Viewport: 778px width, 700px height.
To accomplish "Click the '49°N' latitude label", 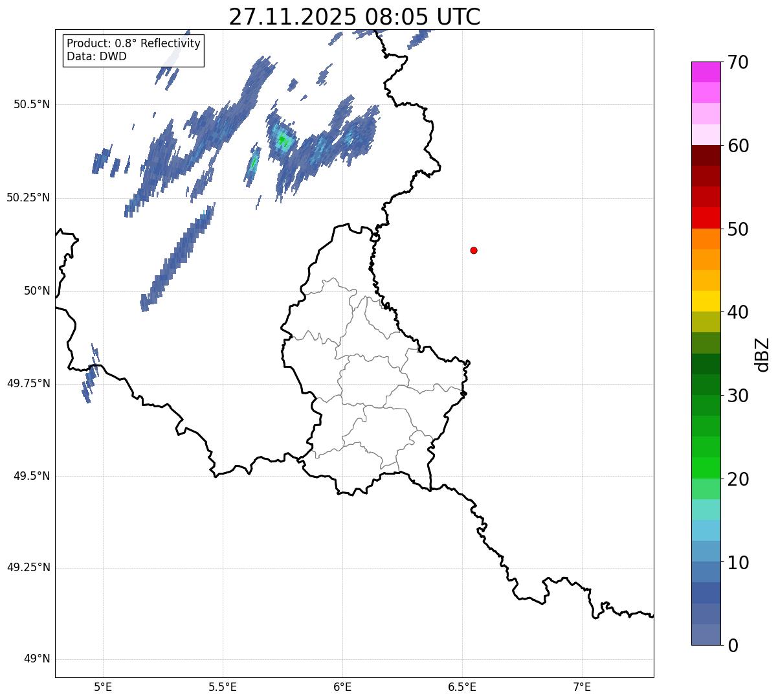I will coord(37,659).
